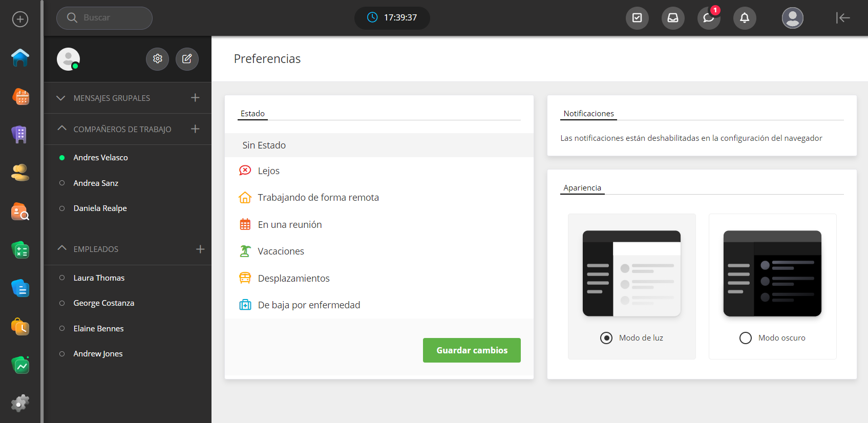Open the chat messages icon with notification badge

(x=708, y=18)
